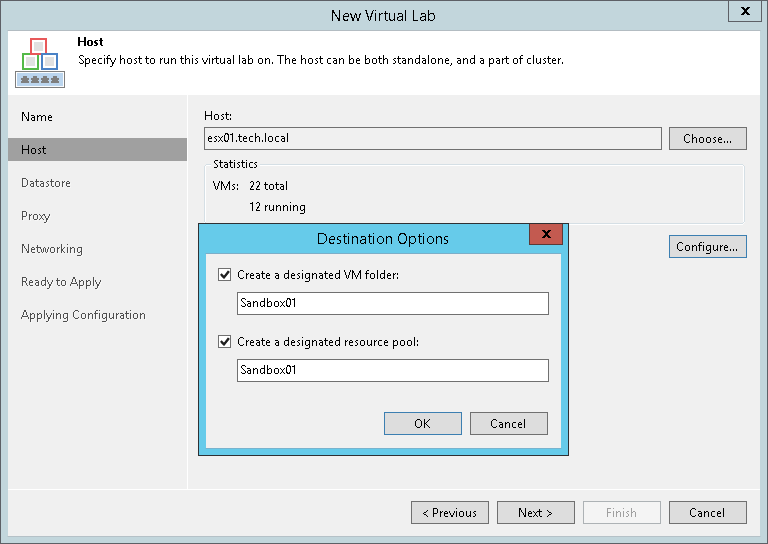The height and width of the screenshot is (544, 768).
Task: Cancel the Destination Options dialog
Action: tap(508, 424)
